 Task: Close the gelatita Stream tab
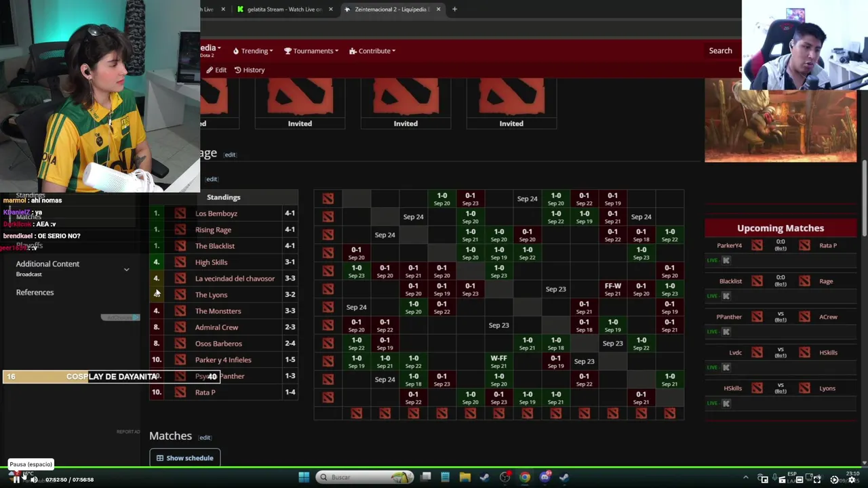click(331, 9)
